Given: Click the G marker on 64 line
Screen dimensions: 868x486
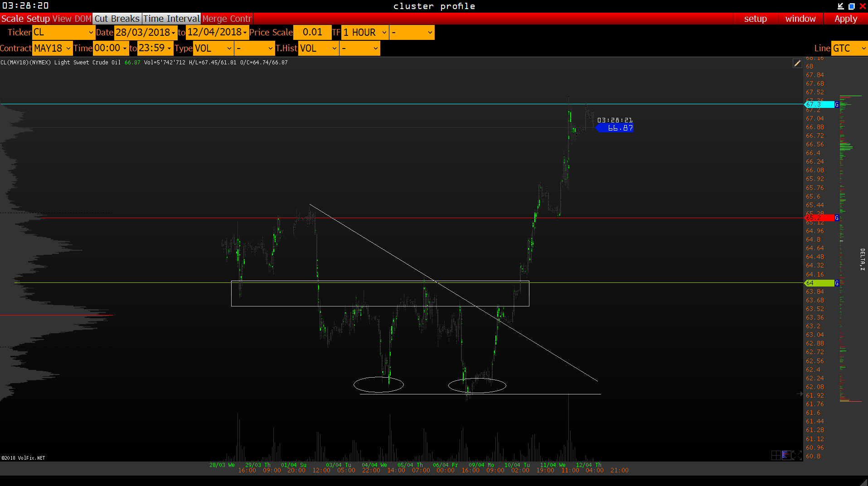Looking at the screenshot, I should click(x=837, y=283).
